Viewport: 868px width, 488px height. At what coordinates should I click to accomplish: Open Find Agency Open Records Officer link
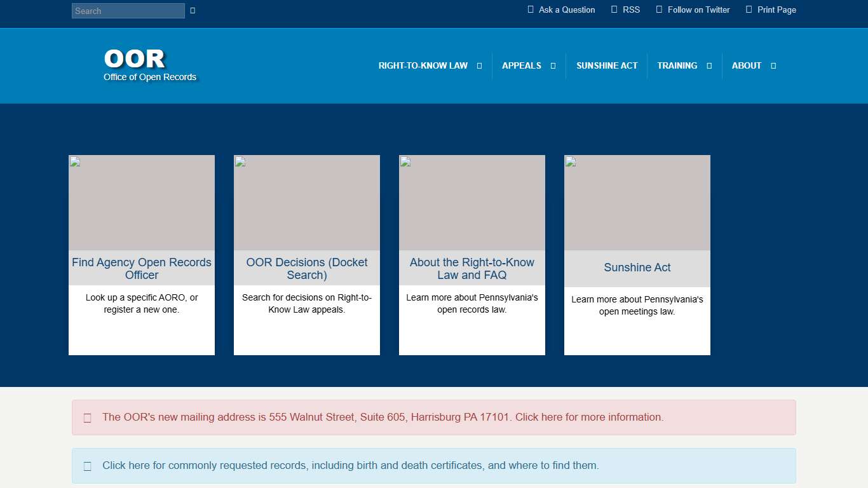click(142, 268)
